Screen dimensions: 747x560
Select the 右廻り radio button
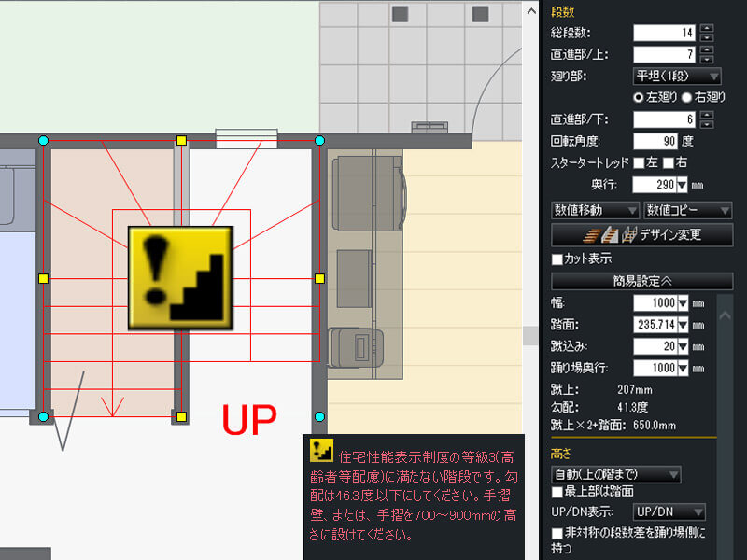click(x=686, y=97)
